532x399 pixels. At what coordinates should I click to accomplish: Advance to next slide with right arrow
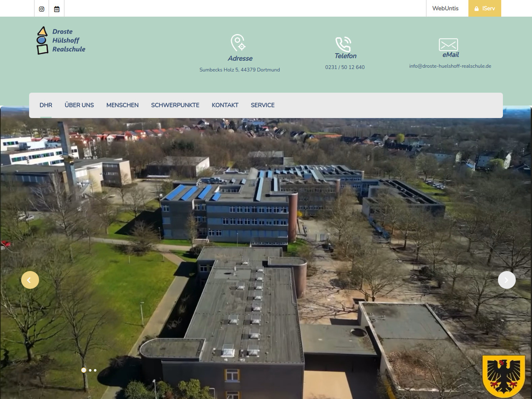(x=507, y=280)
